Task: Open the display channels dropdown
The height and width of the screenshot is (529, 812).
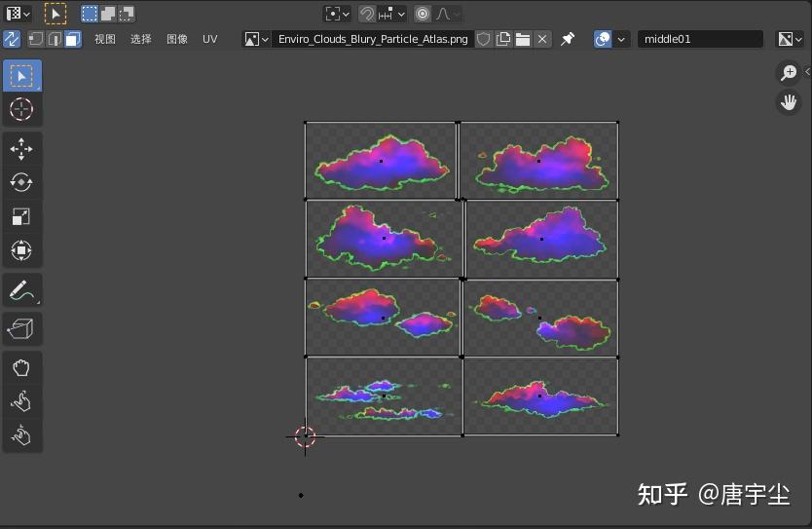Action: tap(791, 39)
